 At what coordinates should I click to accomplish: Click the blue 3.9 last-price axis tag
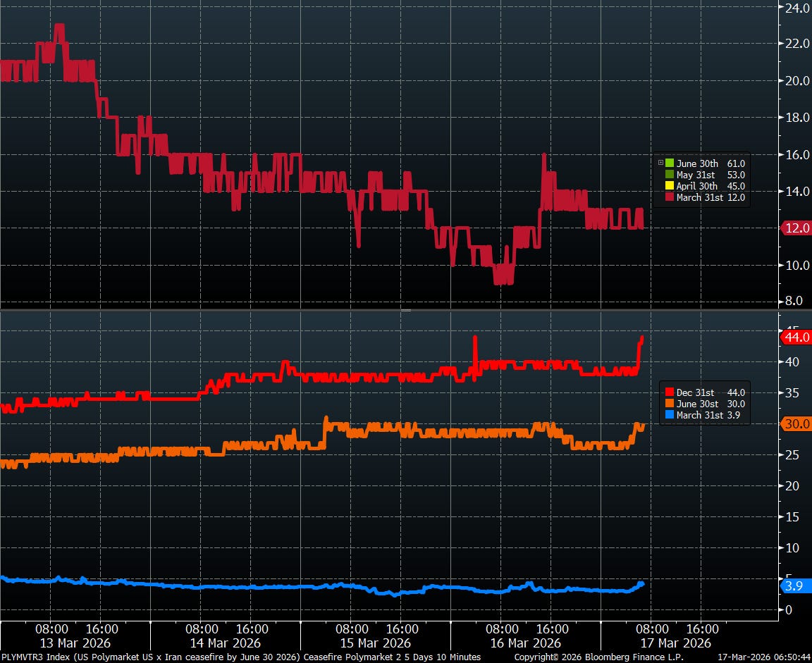point(796,586)
